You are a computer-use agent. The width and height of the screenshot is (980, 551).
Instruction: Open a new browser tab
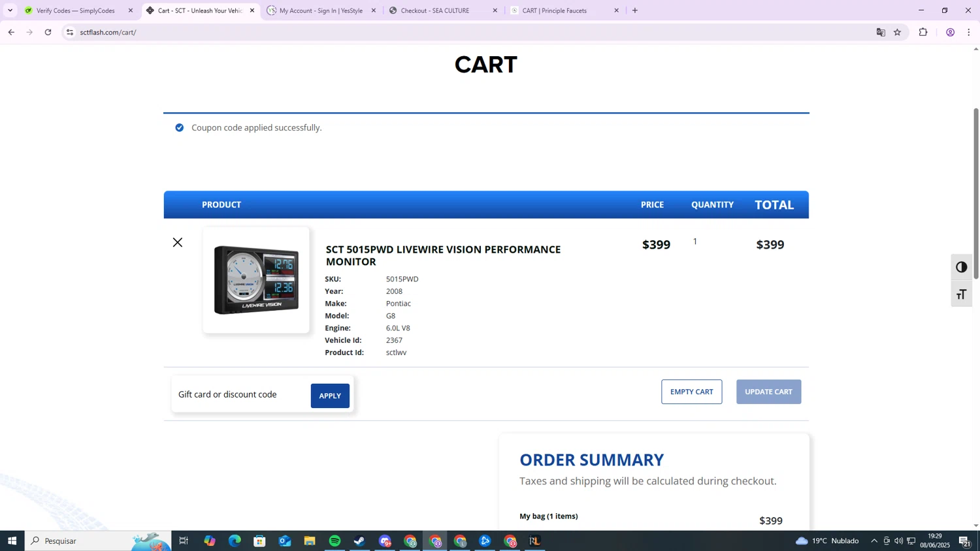pos(635,10)
